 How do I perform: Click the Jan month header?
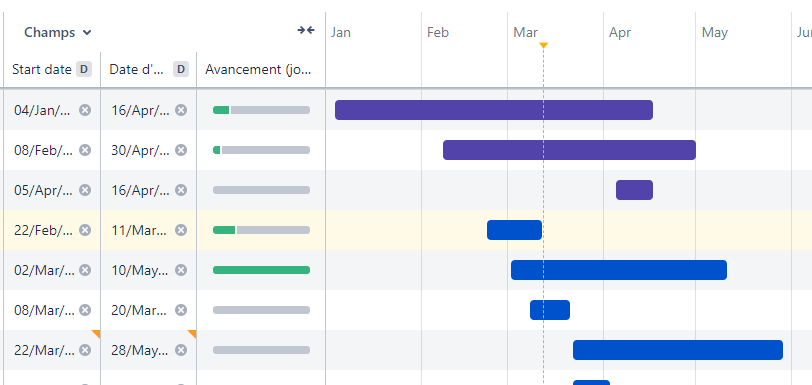(341, 32)
